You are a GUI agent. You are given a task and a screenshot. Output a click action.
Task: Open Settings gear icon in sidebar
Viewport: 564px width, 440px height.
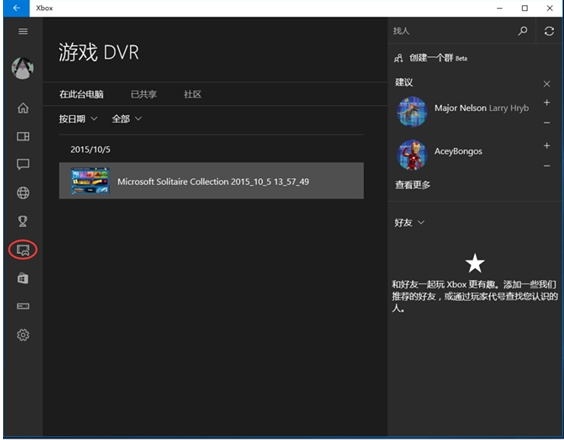pyautogui.click(x=23, y=335)
